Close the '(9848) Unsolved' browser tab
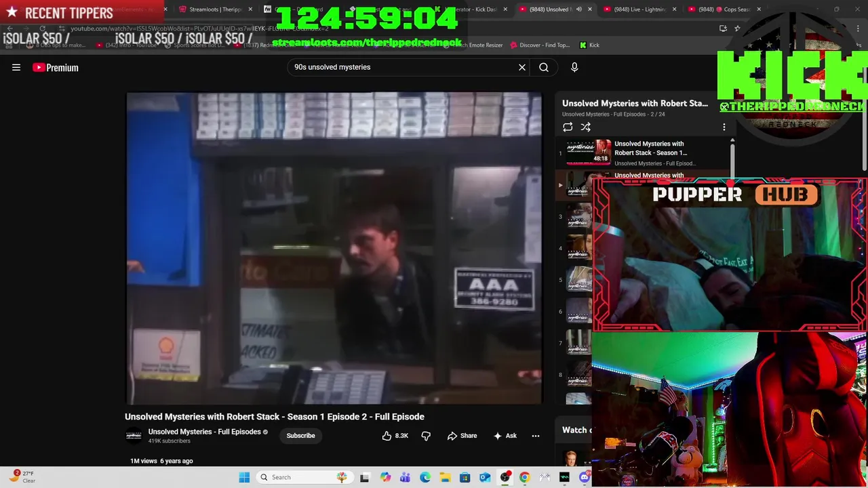Image resolution: width=868 pixels, height=488 pixels. pyautogui.click(x=589, y=9)
